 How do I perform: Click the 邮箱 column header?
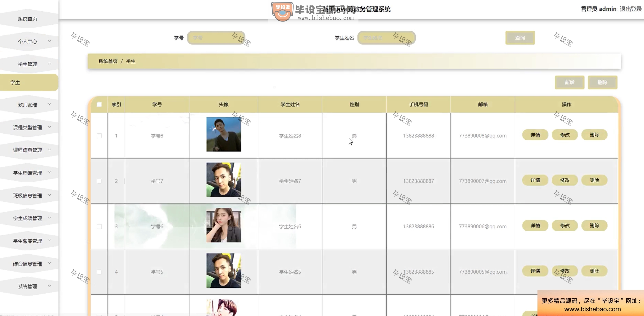(x=483, y=105)
